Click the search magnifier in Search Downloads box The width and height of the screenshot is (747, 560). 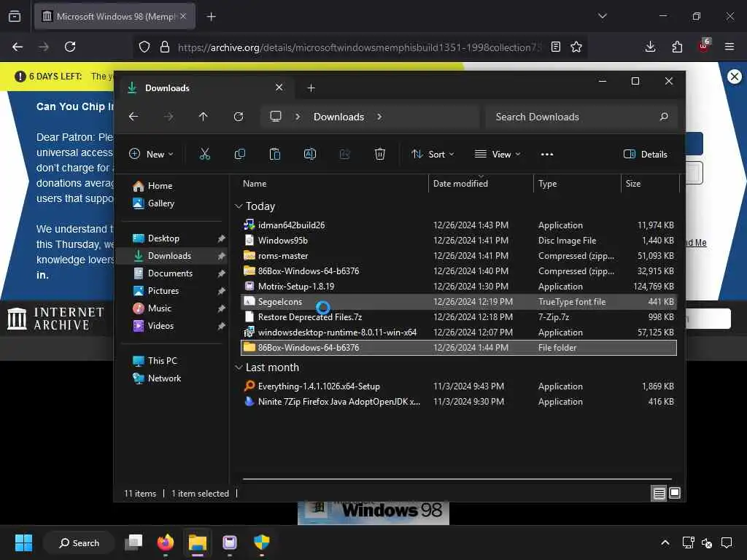[664, 117]
